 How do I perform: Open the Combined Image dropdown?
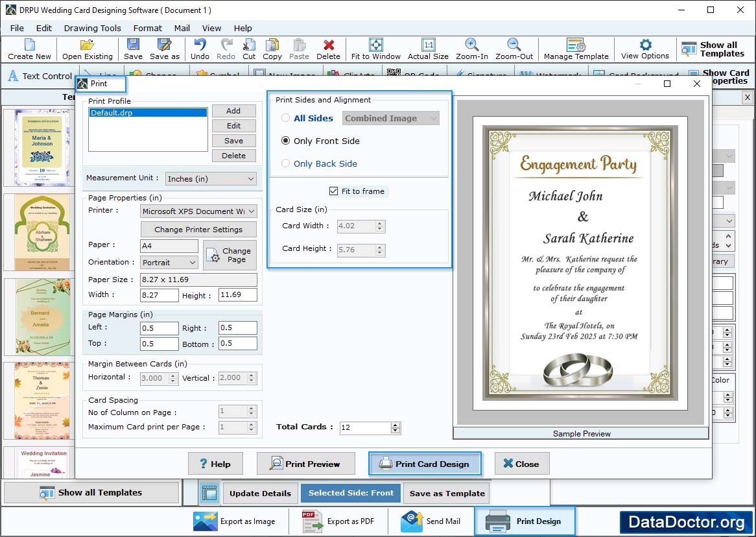click(x=390, y=118)
